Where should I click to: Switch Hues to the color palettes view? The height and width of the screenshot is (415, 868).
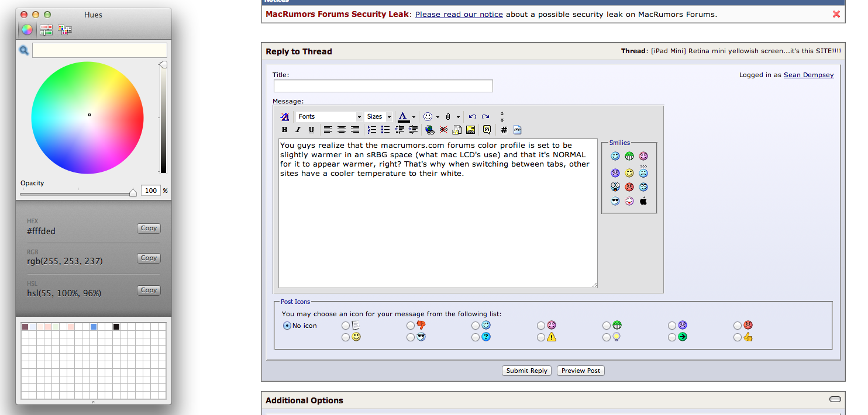[x=65, y=30]
